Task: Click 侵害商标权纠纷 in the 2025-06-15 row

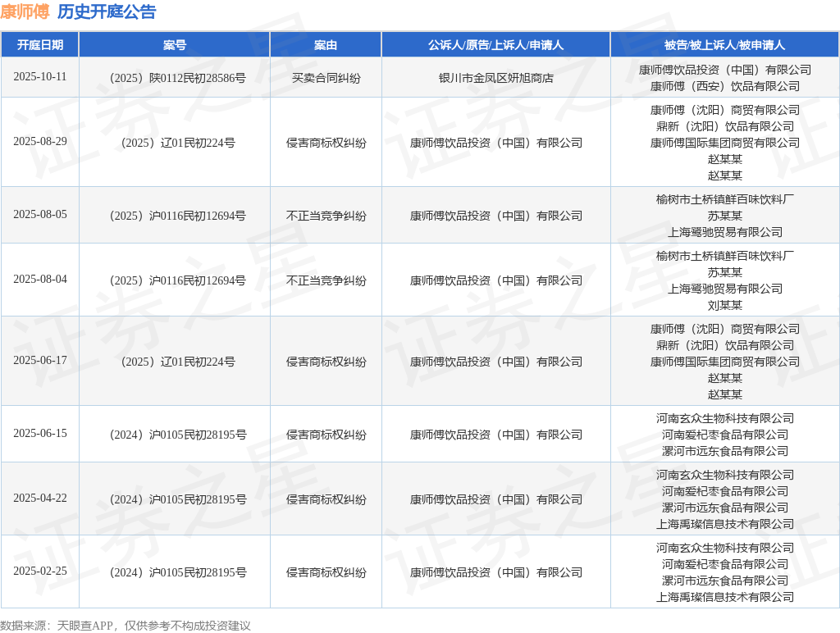Action: tap(326, 435)
